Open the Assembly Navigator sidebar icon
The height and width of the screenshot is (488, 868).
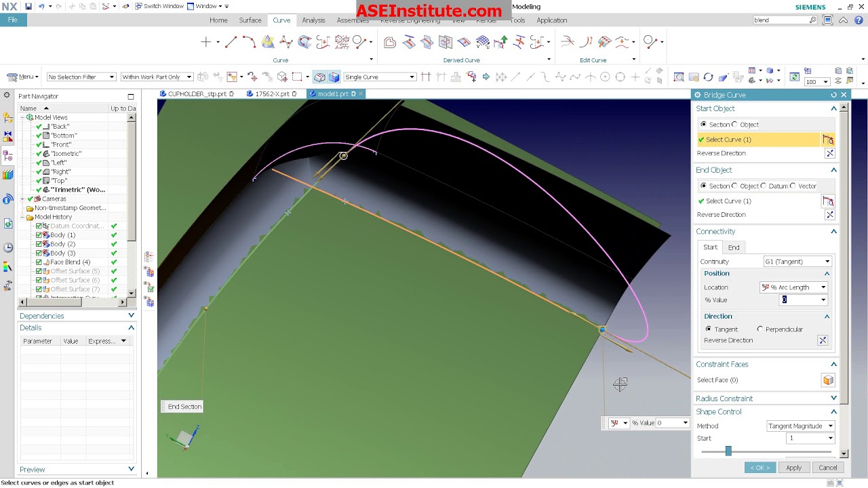point(7,118)
